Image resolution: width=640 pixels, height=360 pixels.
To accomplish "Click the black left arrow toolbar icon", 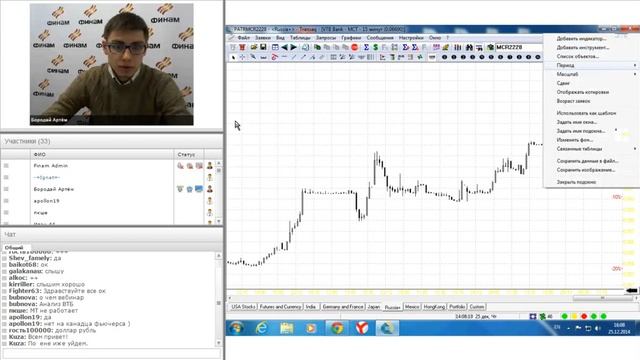I will (x=284, y=47).
